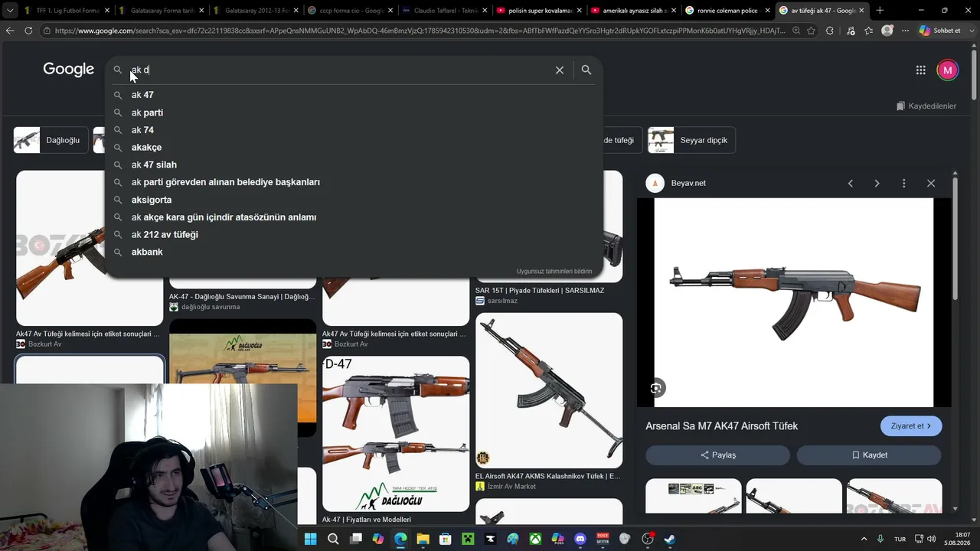Screen dimensions: 980x551
Task: Pick 'ak parti görevden alınan belediye başkanları' suggestion
Action: tap(354, 182)
